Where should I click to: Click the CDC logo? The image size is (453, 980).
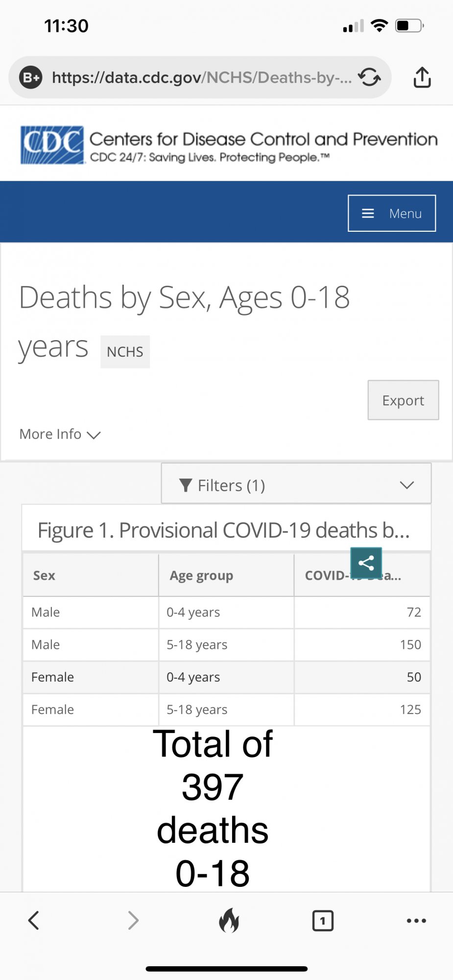[x=52, y=145]
